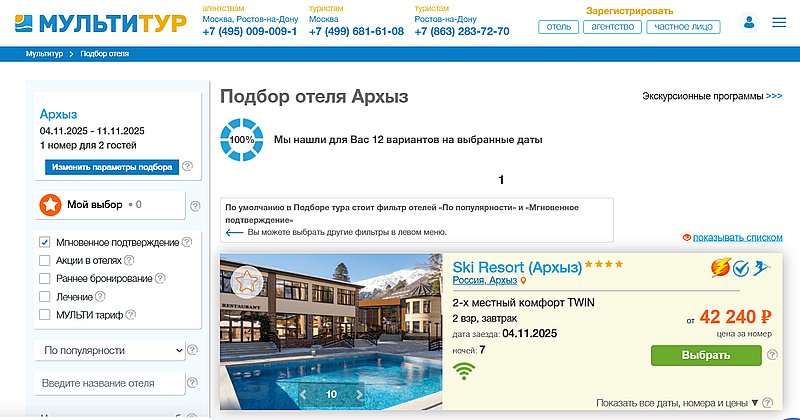Click the map pin next to Россия, Архыз
The image size is (800, 420).
523,281
